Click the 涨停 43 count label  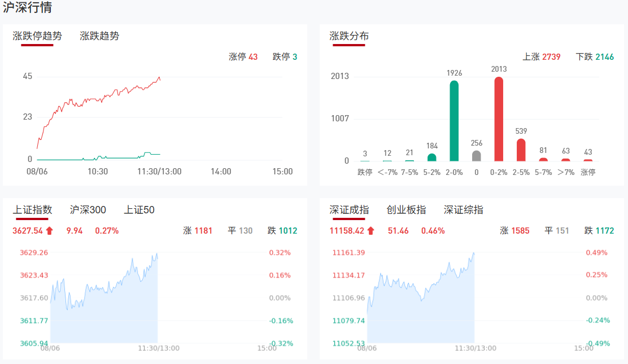pos(243,57)
